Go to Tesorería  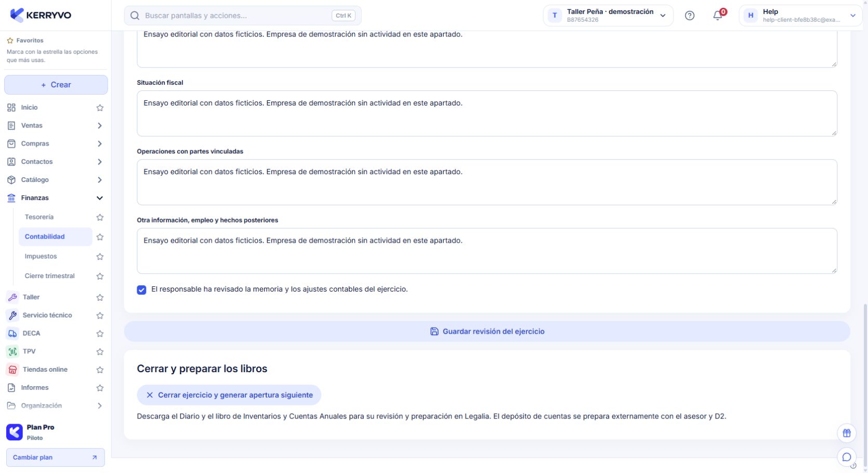(x=39, y=217)
